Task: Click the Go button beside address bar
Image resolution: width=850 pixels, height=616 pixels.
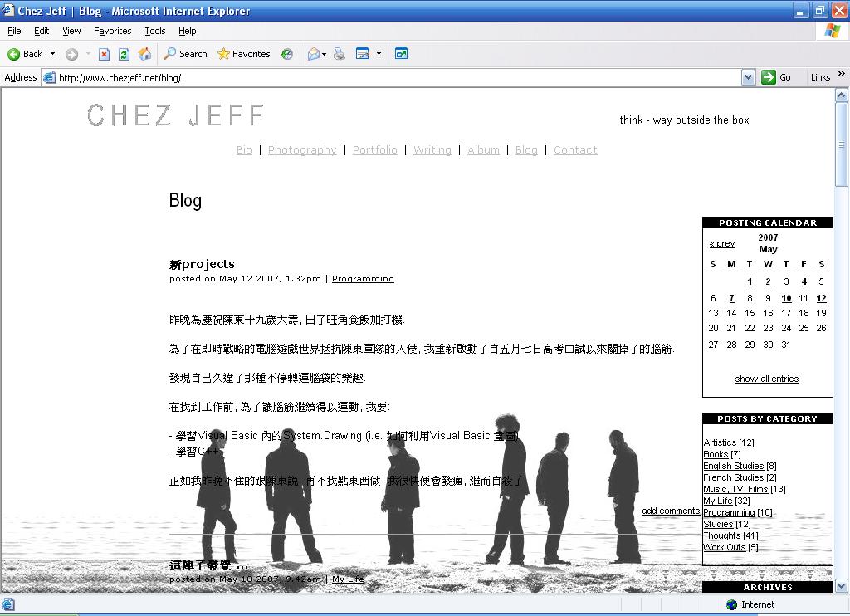Action: pyautogui.click(x=776, y=77)
